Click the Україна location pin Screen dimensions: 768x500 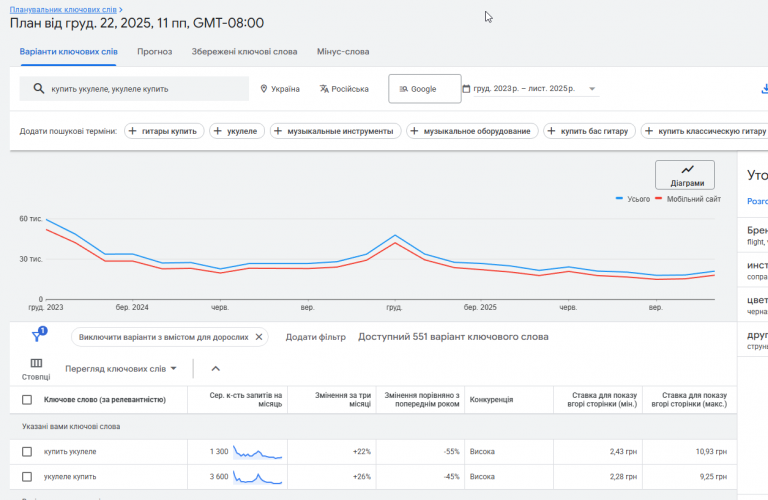(265, 89)
